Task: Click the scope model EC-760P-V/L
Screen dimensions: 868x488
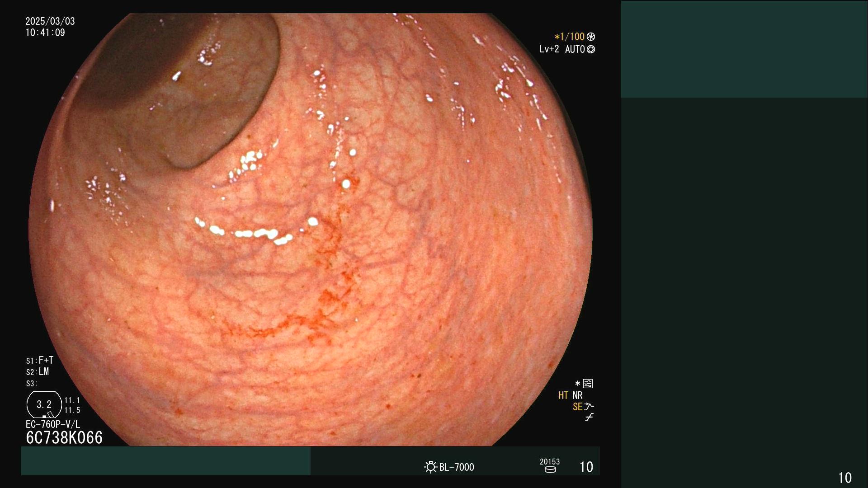Action: (x=53, y=424)
